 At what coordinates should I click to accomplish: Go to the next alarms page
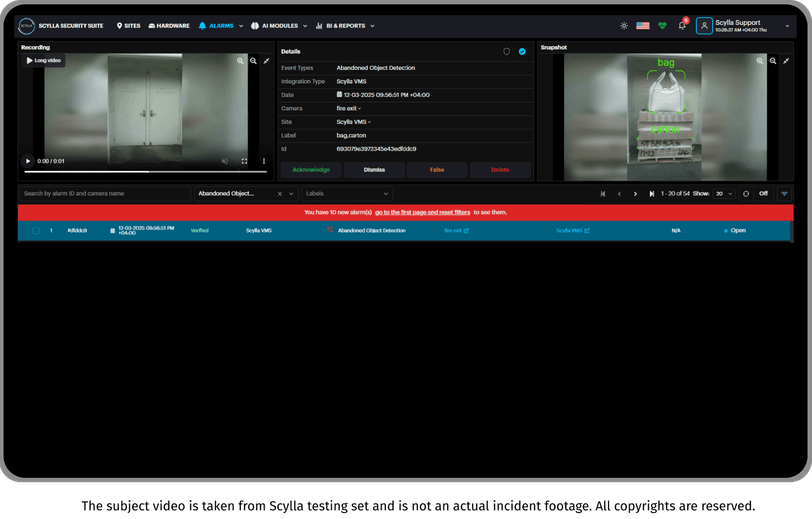pos(635,194)
